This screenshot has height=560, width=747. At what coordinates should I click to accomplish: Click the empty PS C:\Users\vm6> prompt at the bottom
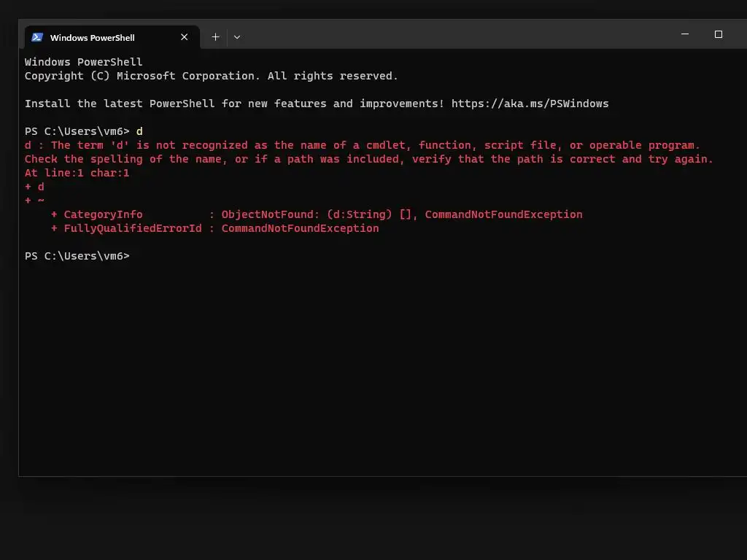(77, 256)
